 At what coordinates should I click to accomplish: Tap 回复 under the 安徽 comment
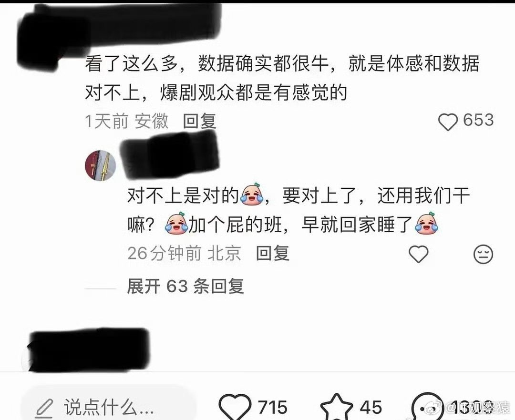coord(199,121)
